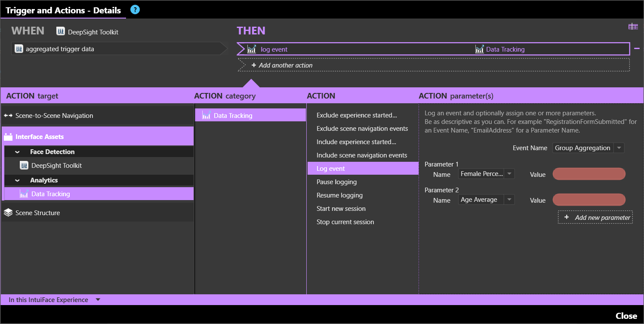644x324 pixels.
Task: Select the Scene-to-Scene Navigation target
Action: 54,115
